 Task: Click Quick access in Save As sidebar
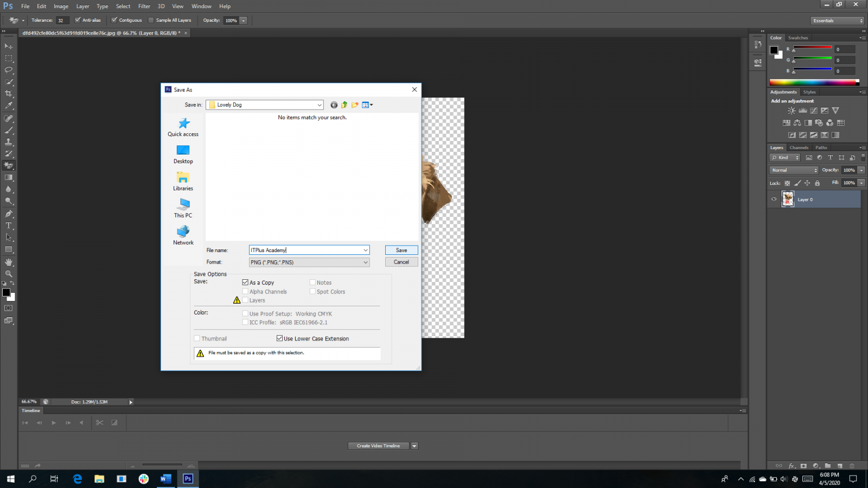[183, 127]
